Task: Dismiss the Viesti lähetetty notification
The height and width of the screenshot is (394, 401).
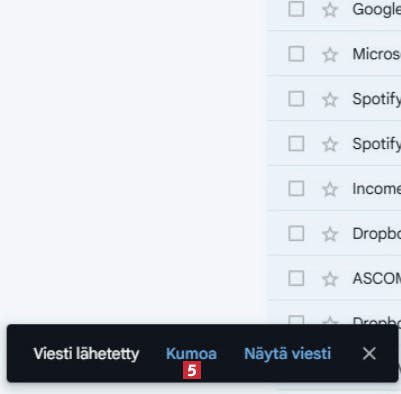Action: pyautogui.click(x=369, y=354)
